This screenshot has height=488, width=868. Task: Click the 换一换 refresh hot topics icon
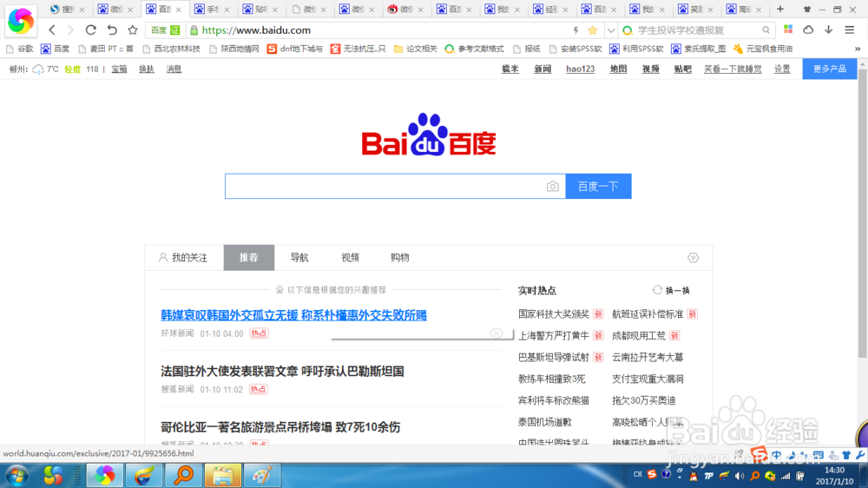point(657,290)
